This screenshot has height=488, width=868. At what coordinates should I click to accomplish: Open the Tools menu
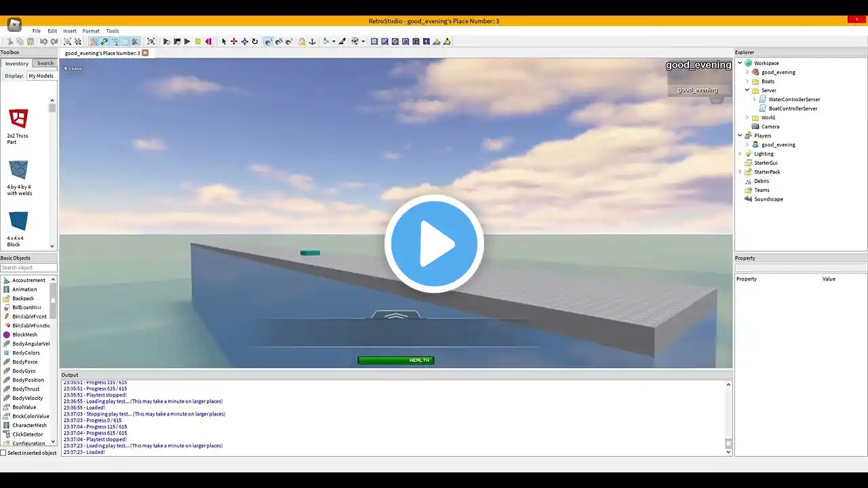coord(113,31)
